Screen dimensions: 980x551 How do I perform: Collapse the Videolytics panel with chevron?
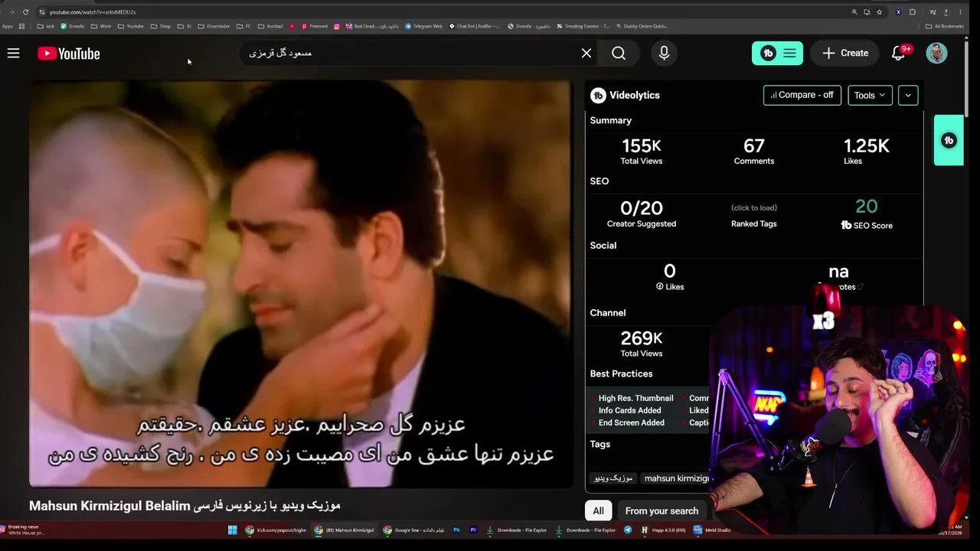tap(908, 95)
